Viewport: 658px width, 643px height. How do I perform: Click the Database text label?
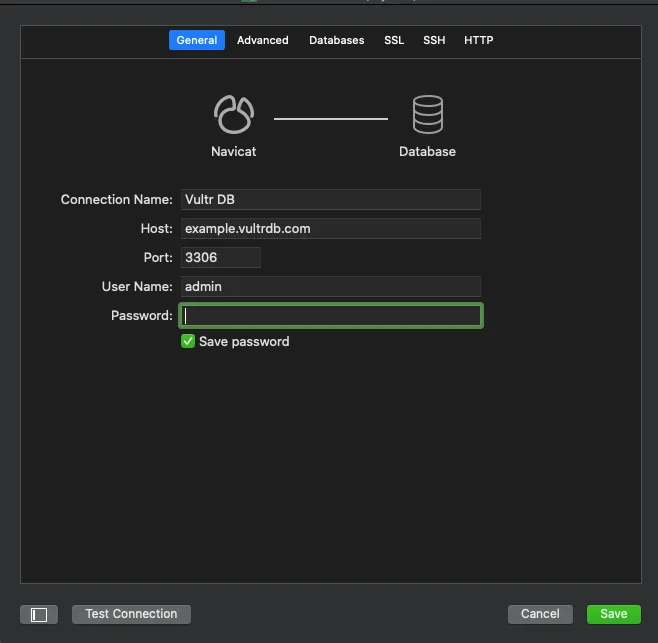coord(427,152)
